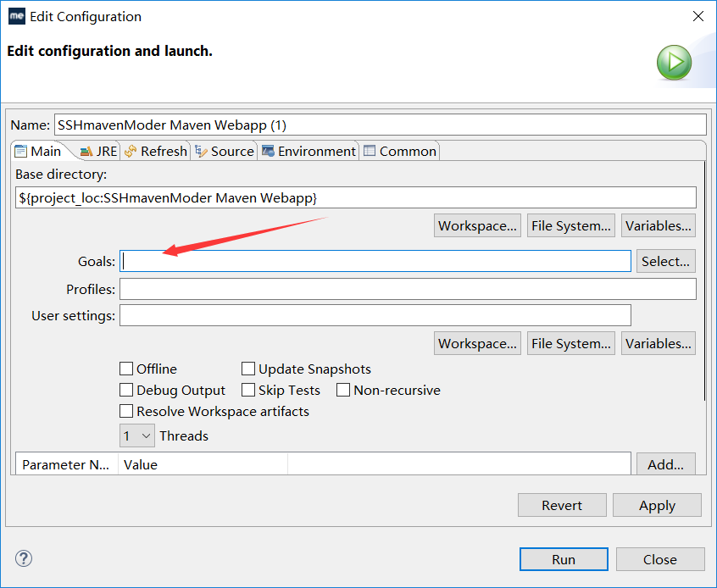Switch to the Source tab
717x588 pixels.
pyautogui.click(x=224, y=152)
